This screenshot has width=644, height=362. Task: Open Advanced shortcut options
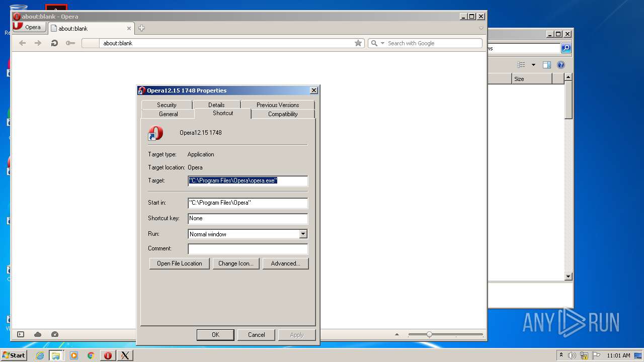point(285,263)
